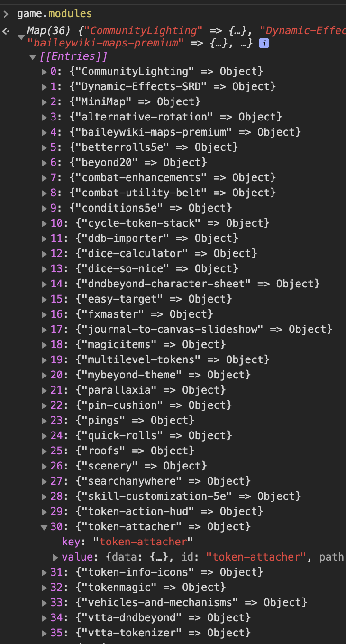
Task: Expand the "multilevel-tokens" module entry
Action: click(x=44, y=359)
